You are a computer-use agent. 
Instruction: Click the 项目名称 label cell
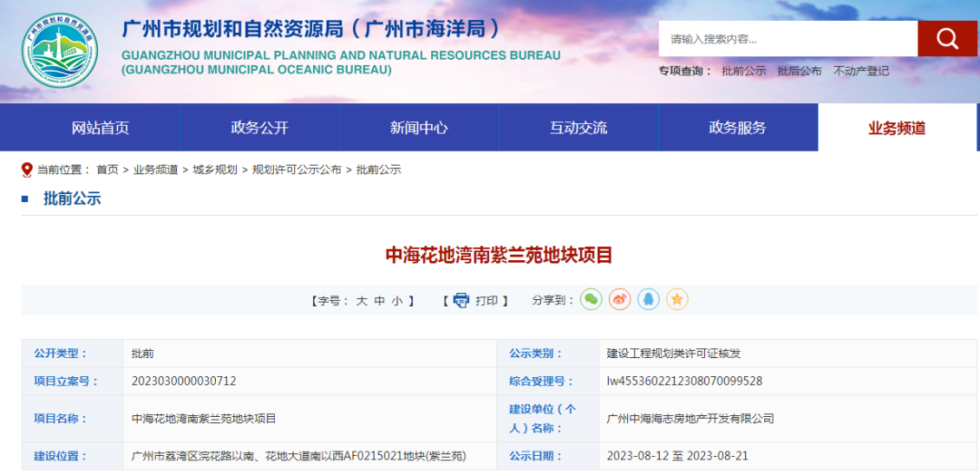[x=73, y=419]
